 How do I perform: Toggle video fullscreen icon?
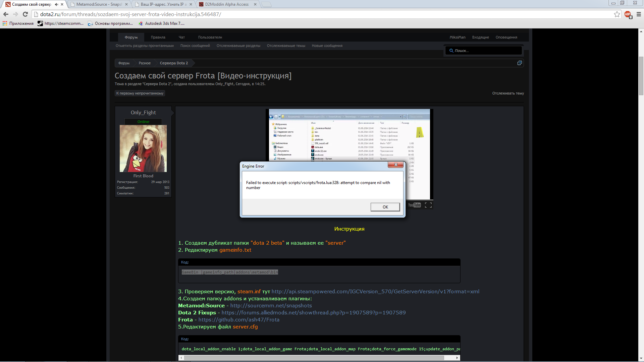[428, 205]
